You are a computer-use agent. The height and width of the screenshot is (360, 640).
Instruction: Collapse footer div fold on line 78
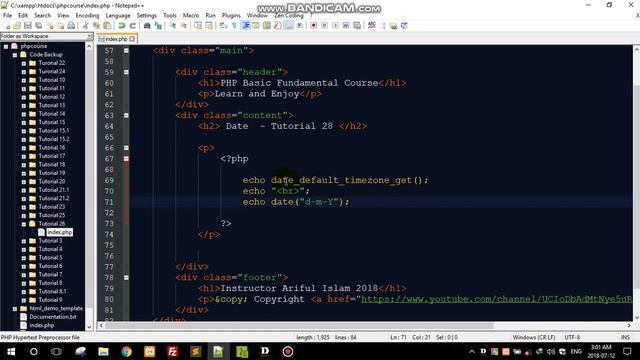click(126, 278)
